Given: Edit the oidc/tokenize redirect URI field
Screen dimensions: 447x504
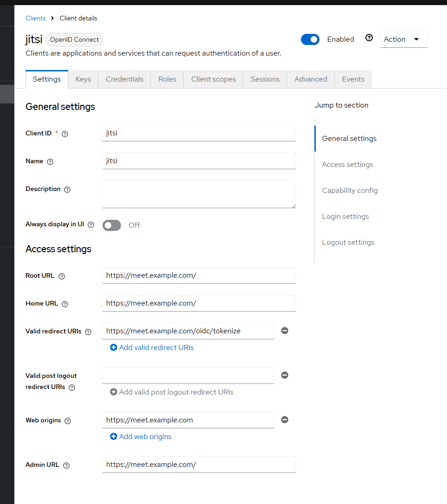Looking at the screenshot, I should tap(188, 331).
